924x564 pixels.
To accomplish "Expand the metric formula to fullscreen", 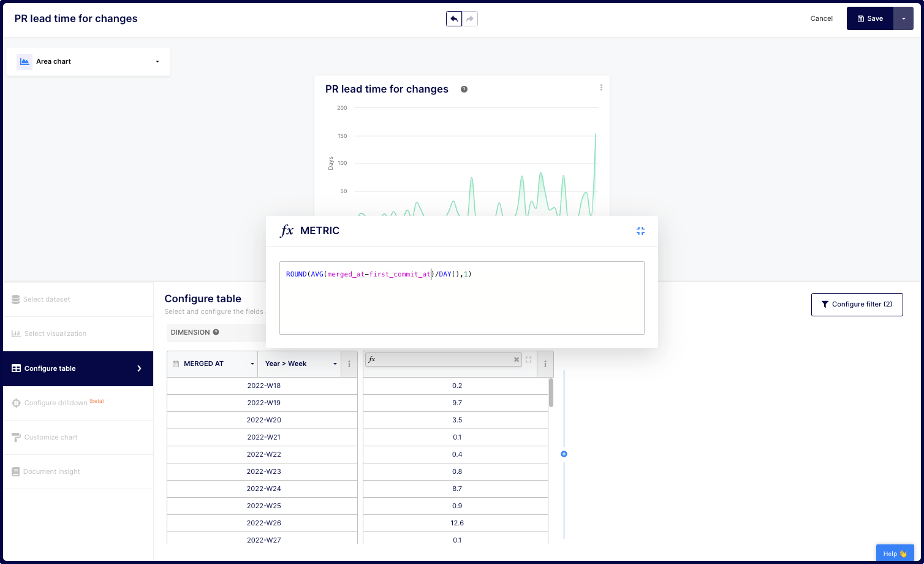I will coord(528,360).
